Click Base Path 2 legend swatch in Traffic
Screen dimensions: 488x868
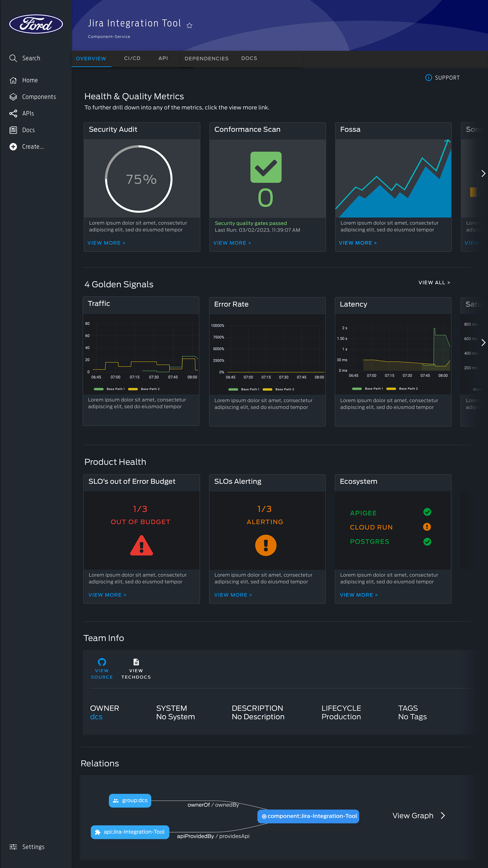[133, 389]
